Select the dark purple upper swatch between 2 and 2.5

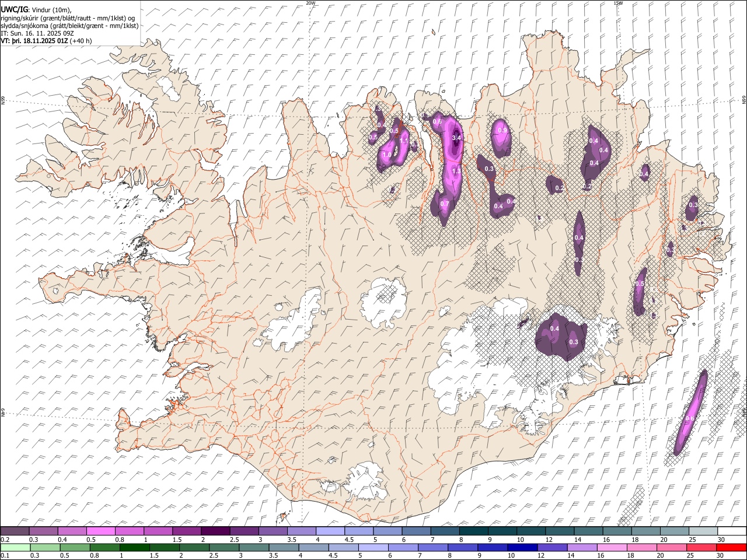pyautogui.click(x=216, y=531)
